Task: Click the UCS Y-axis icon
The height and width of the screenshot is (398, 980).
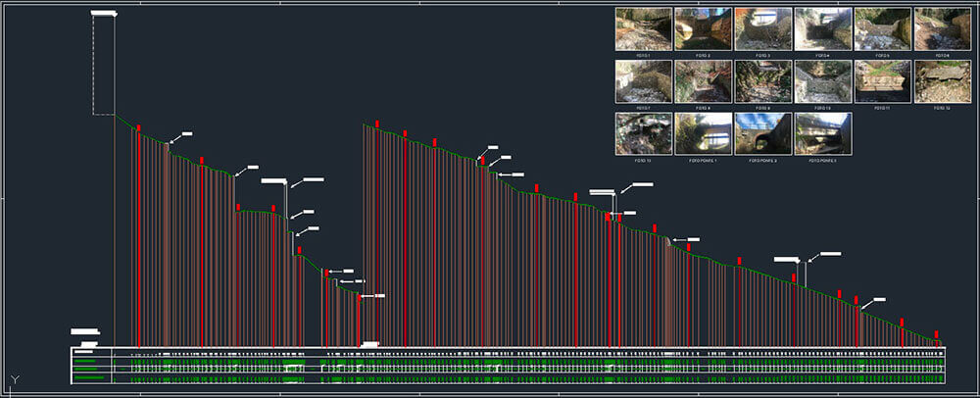Action: pos(14,378)
